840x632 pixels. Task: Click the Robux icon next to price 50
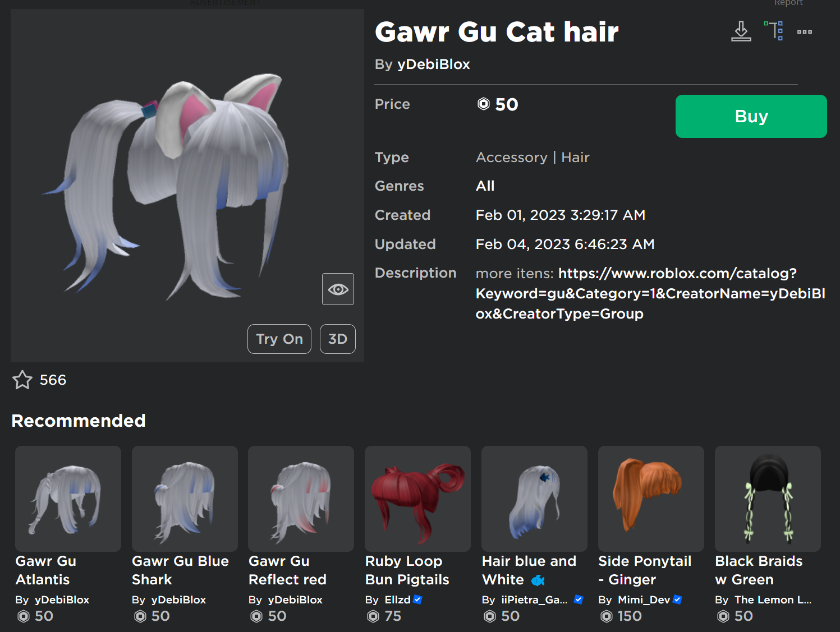pos(483,104)
